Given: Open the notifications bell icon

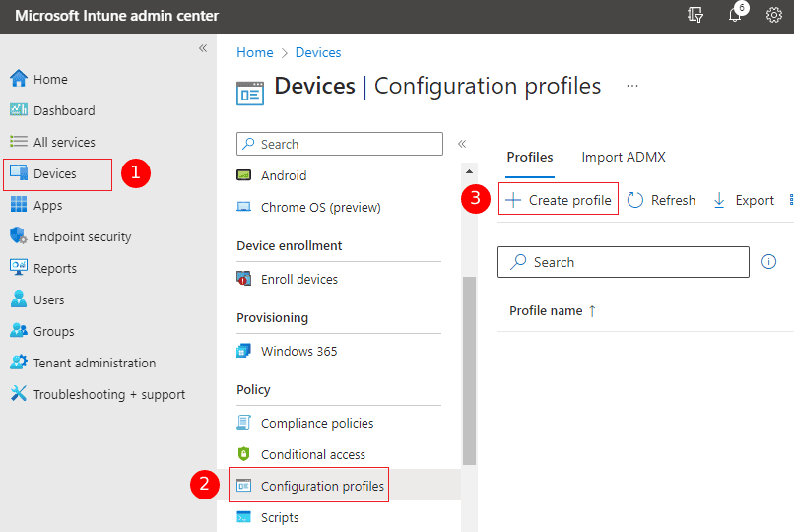Looking at the screenshot, I should (x=735, y=16).
